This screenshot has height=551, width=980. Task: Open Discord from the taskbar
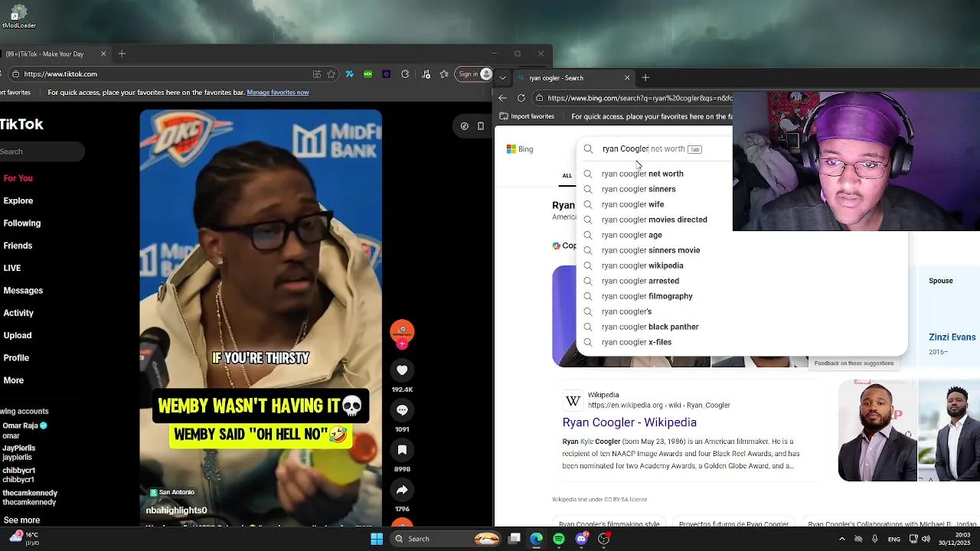click(581, 539)
